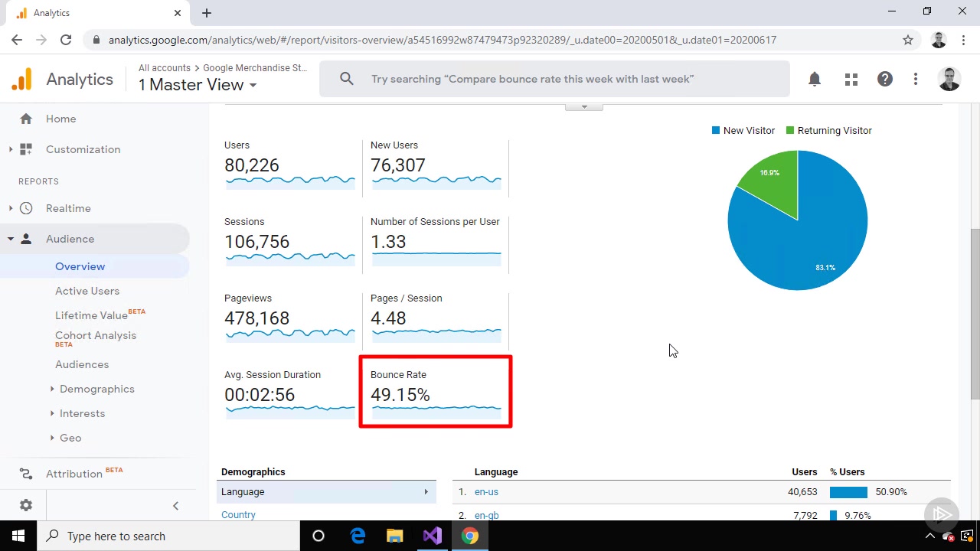
Task: Open the Google apps grid icon
Action: pyautogui.click(x=851, y=79)
